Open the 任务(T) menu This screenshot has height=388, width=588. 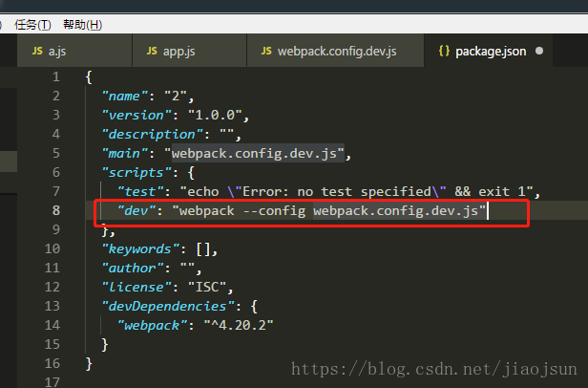coord(32,25)
